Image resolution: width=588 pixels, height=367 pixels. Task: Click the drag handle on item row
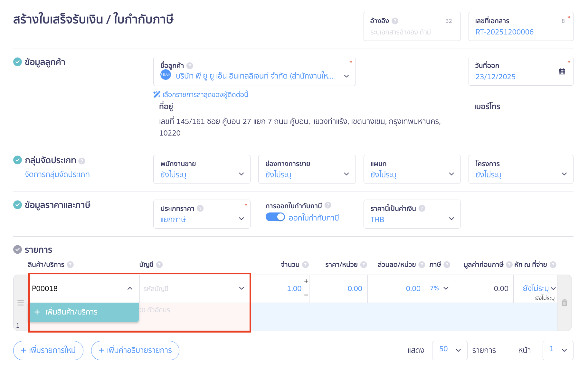21,303
